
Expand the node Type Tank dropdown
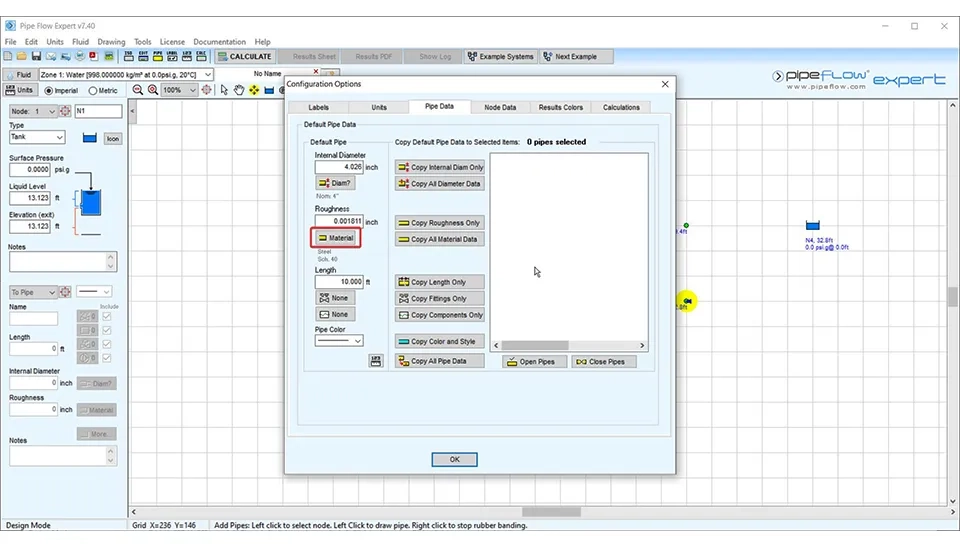click(37, 138)
